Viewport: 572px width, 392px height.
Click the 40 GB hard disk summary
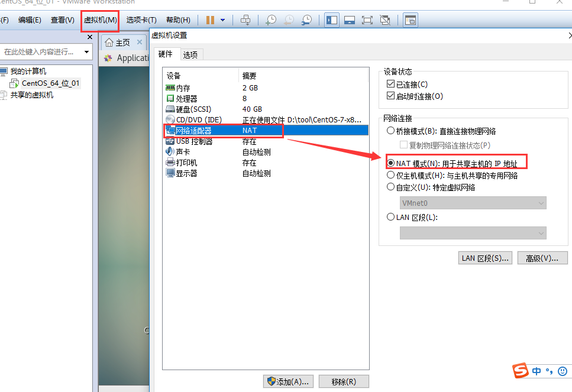click(x=252, y=109)
